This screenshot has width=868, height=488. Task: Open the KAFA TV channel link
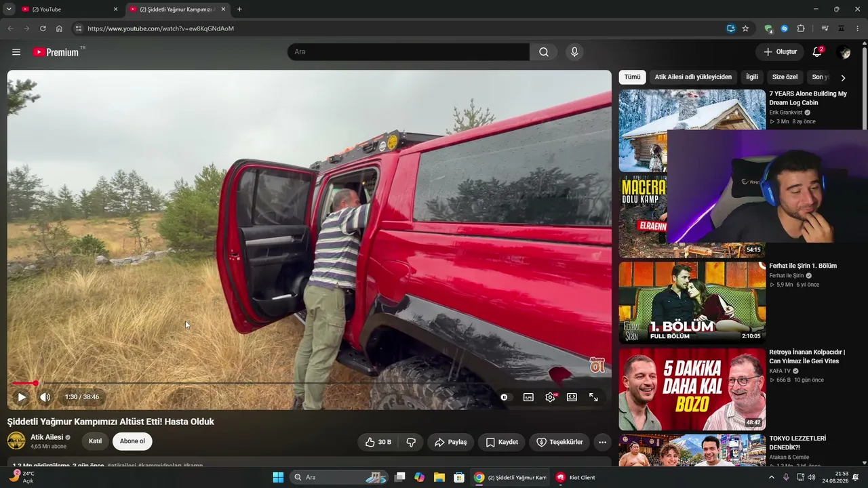[780, 371]
